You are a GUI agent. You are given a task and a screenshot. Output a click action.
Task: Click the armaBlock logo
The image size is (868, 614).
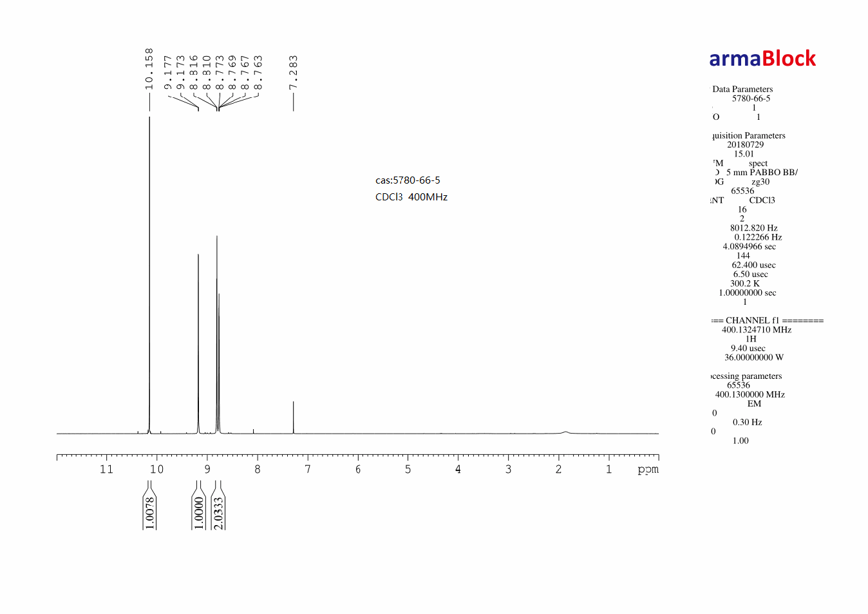point(762,59)
